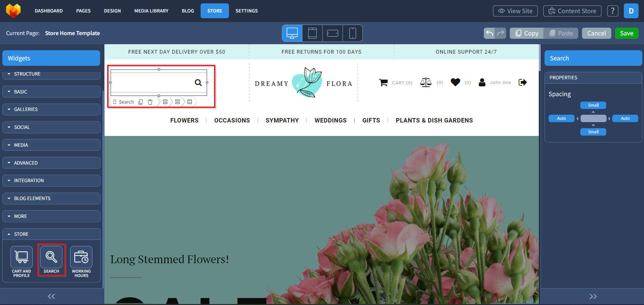
Task: Set the bottom spacing Small value
Action: coord(593,132)
